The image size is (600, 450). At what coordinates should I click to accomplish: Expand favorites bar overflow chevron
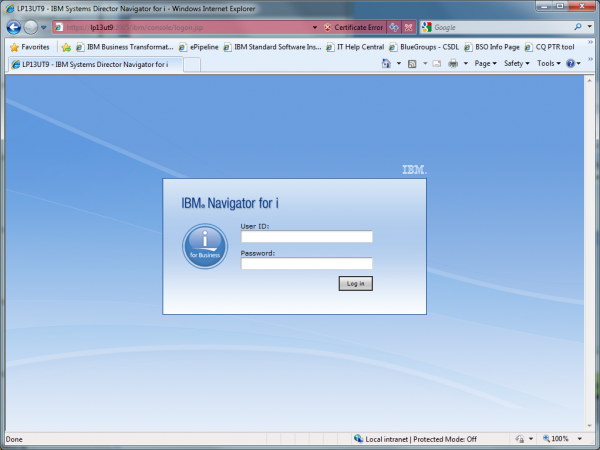(x=590, y=42)
